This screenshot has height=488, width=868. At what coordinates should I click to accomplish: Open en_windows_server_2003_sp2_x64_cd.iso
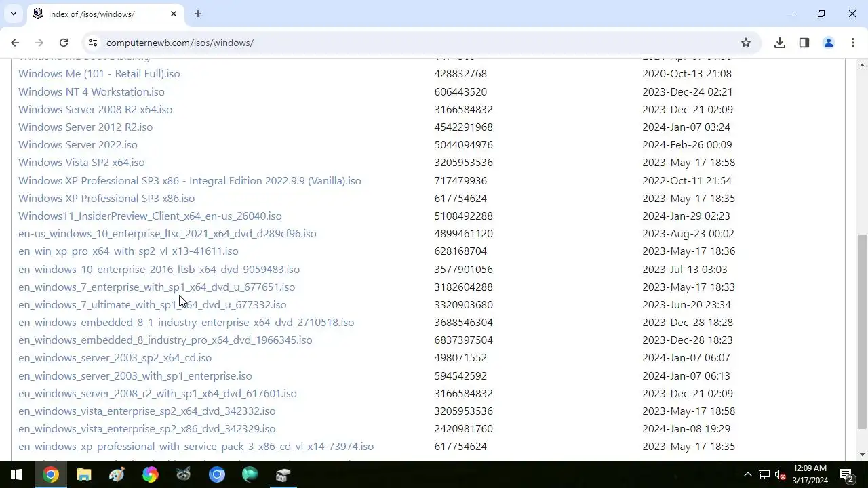pyautogui.click(x=115, y=358)
